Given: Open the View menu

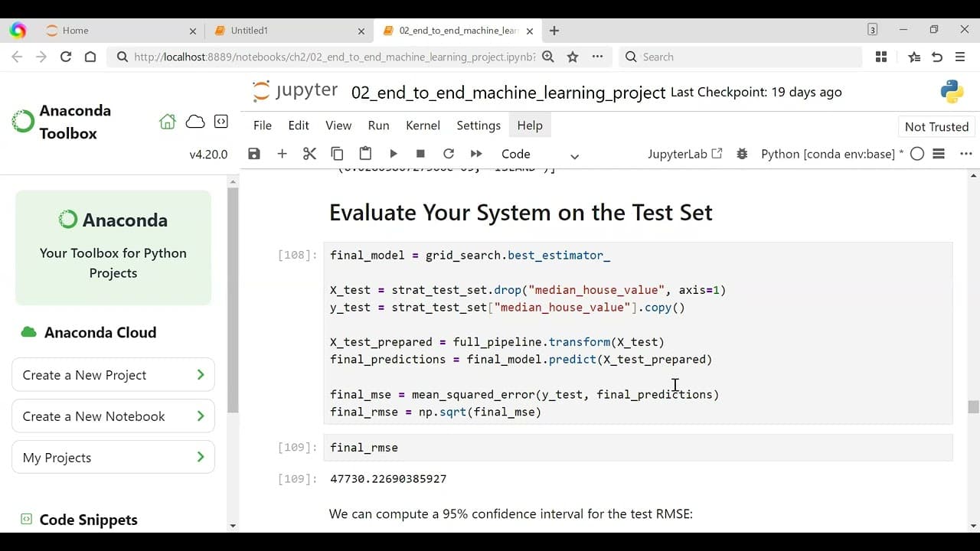Looking at the screenshot, I should pyautogui.click(x=338, y=126).
